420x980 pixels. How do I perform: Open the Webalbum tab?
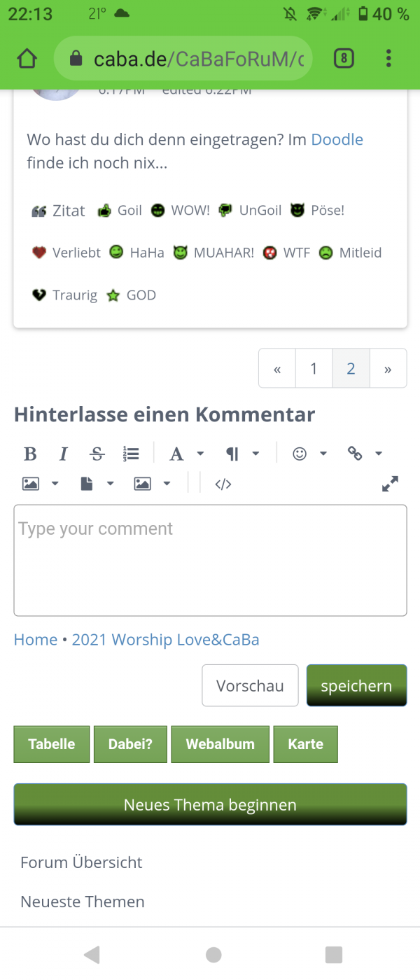click(x=220, y=744)
